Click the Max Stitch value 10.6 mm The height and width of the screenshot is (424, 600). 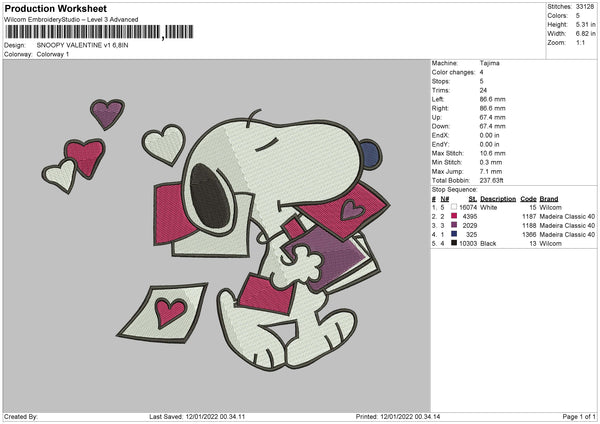point(492,153)
